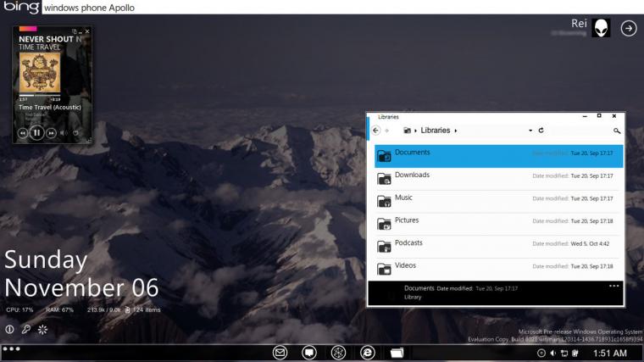The width and height of the screenshot is (644, 362).
Task: Mute the music player volume
Action: pyautogui.click(x=64, y=133)
